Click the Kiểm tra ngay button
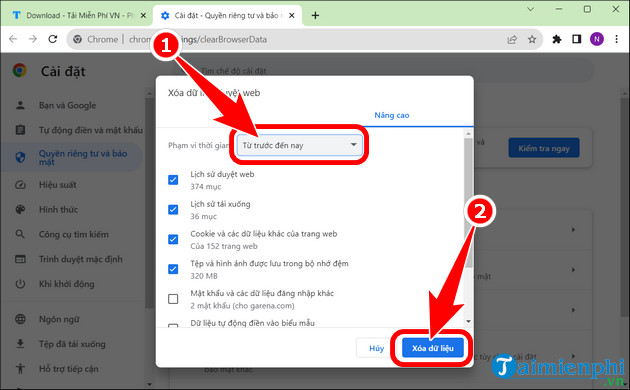 tap(544, 148)
